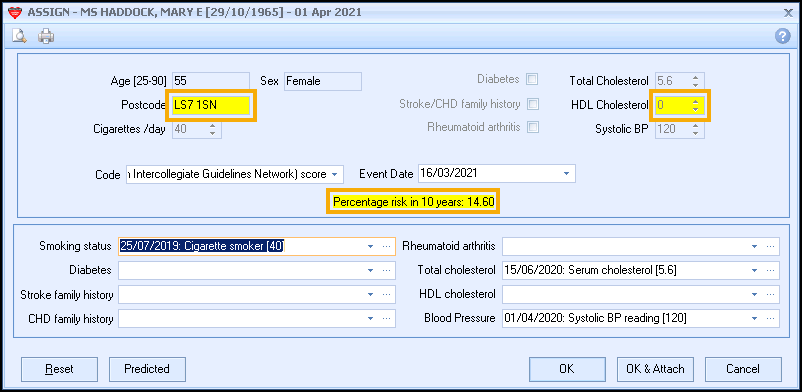The height and width of the screenshot is (392, 802).
Task: Click the Reset button
Action: [x=59, y=369]
